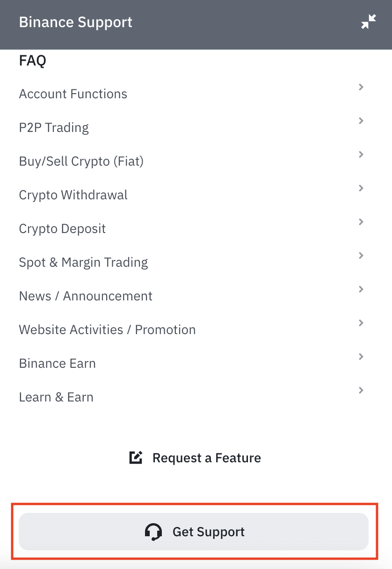Viewport: 392px width, 569px height.
Task: Expand the Crypto Deposit arrow
Action: [x=361, y=222]
